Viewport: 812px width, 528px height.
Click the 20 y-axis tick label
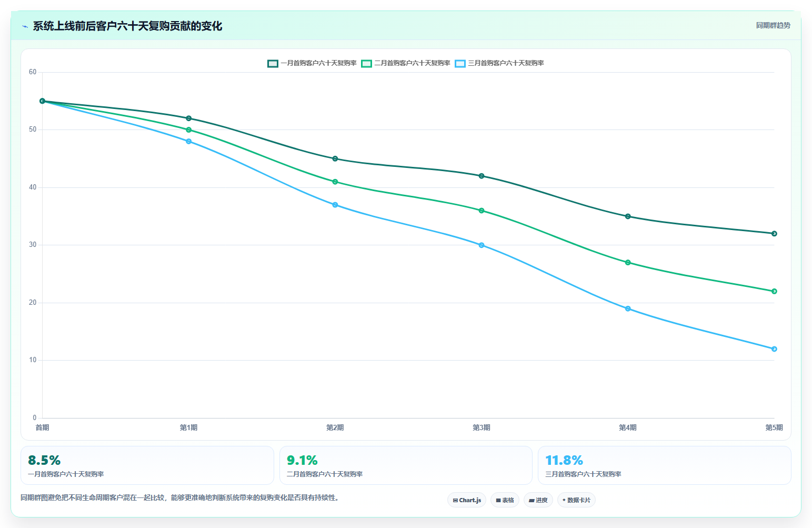click(x=33, y=303)
